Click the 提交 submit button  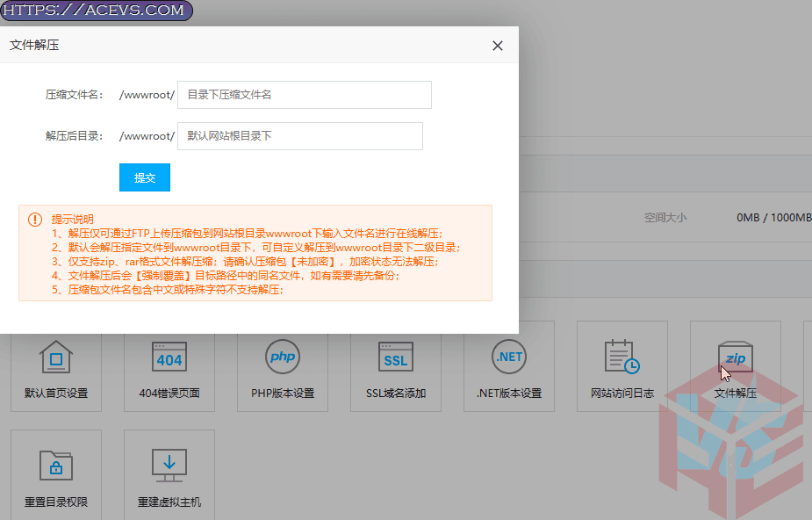(145, 177)
